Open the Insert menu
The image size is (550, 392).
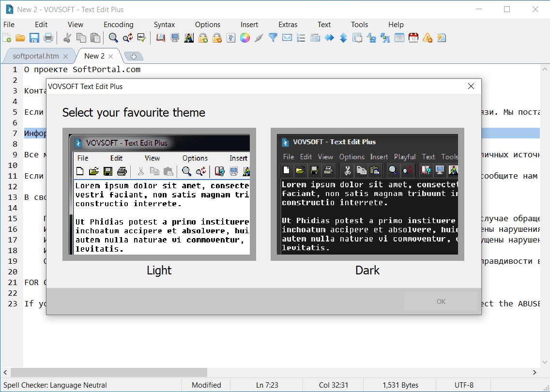point(249,25)
